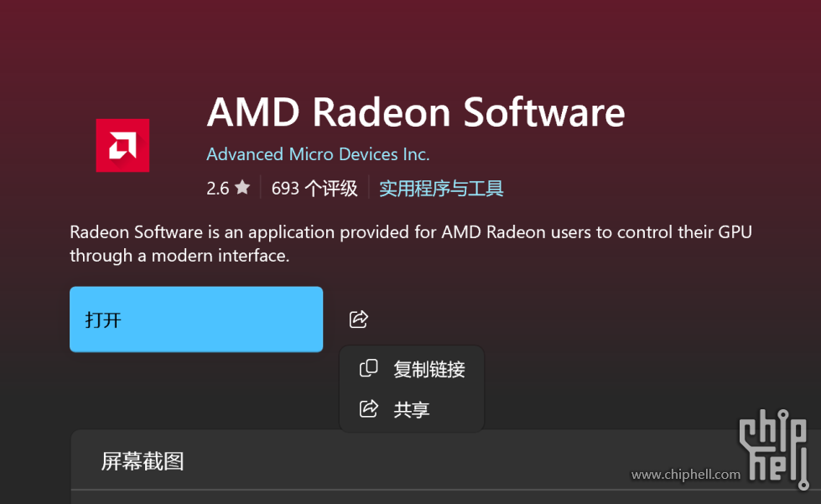The image size is (821, 504).
Task: Click the copy icon in the popup menu
Action: (x=368, y=369)
